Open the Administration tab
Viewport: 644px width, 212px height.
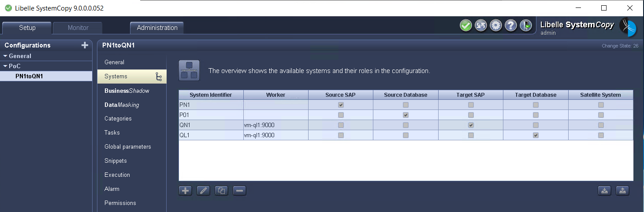157,28
